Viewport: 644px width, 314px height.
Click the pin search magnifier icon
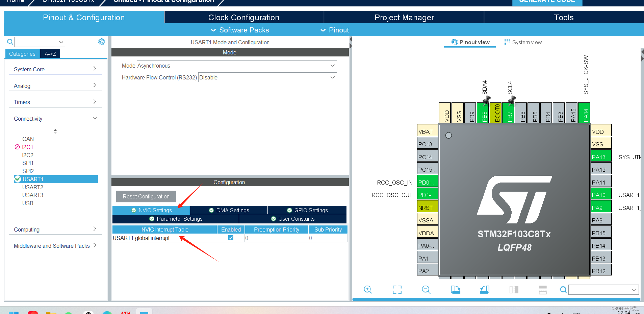click(x=563, y=290)
